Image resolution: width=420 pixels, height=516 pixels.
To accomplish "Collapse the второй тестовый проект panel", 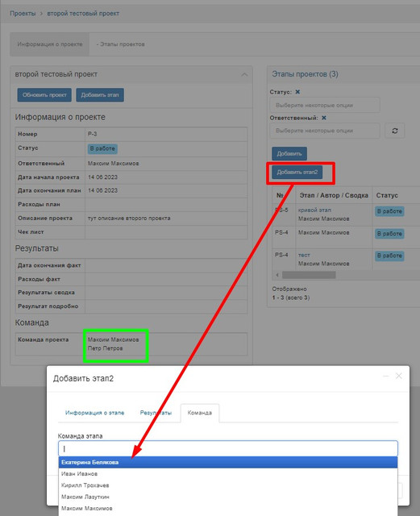I will (244, 75).
